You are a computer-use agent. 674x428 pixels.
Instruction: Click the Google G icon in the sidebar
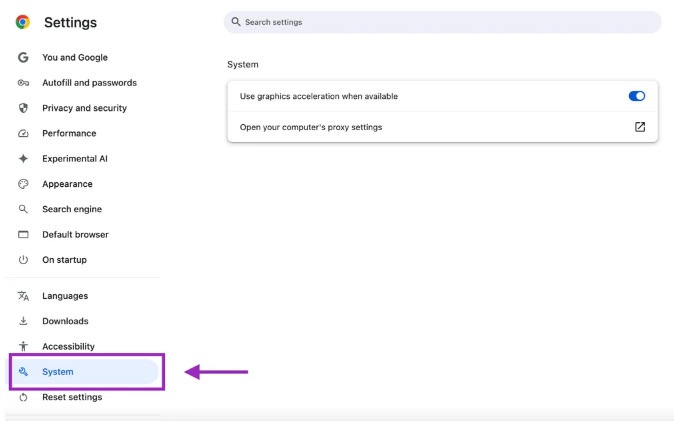point(23,57)
